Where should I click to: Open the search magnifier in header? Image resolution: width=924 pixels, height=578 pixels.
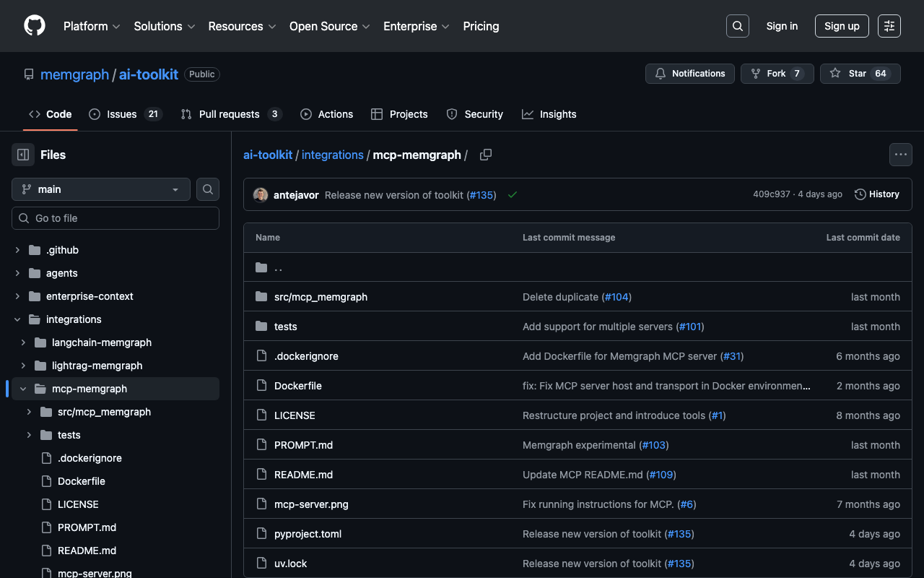coord(737,26)
